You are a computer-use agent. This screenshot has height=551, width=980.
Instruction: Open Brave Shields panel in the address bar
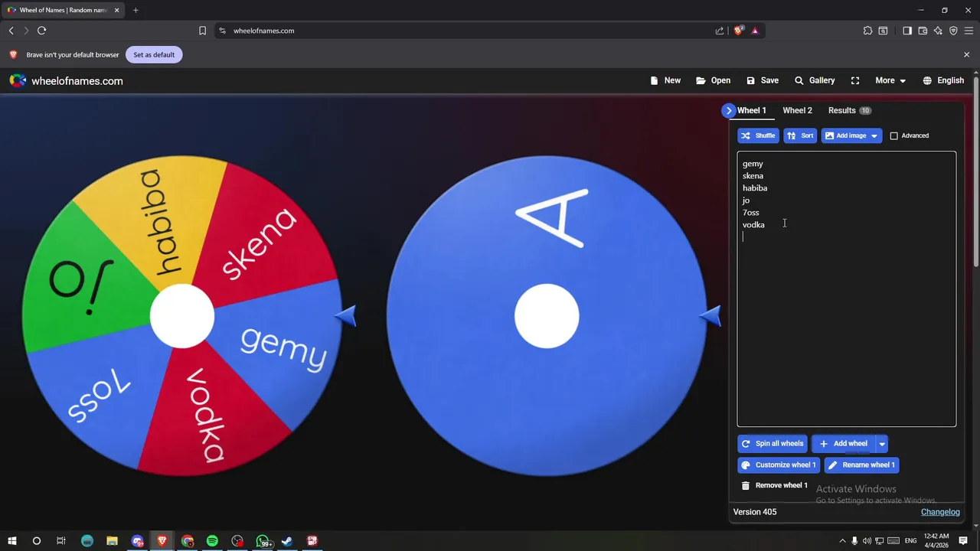[739, 31]
